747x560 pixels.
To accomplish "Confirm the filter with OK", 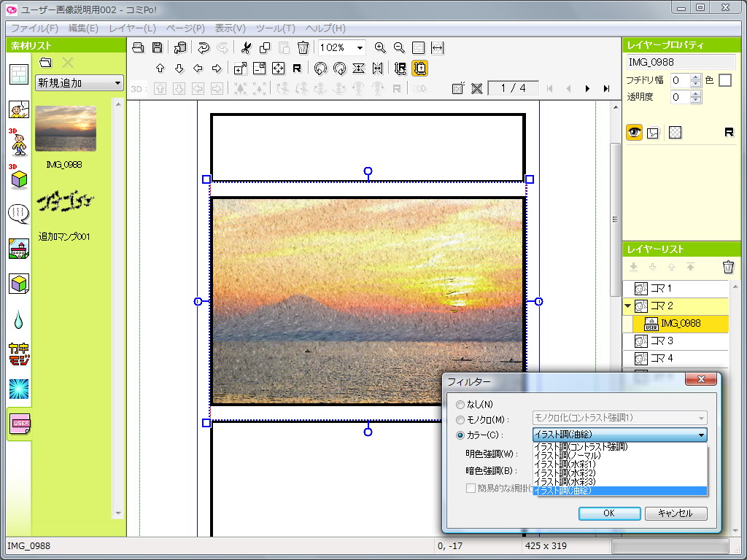I will (x=609, y=513).
